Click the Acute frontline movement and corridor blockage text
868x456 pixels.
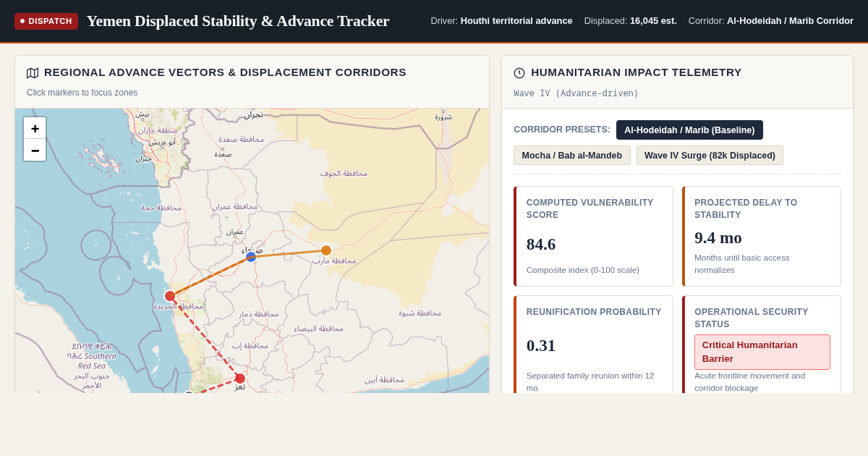click(x=750, y=381)
